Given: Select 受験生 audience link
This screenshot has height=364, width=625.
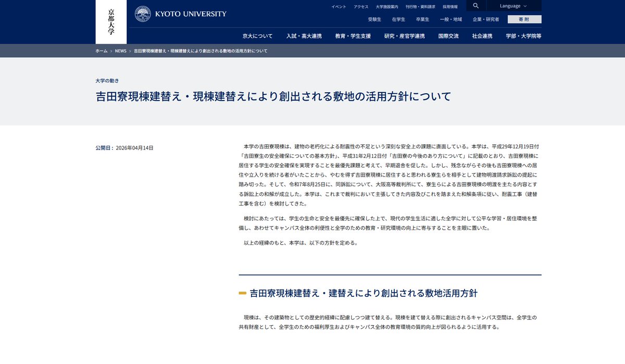Looking at the screenshot, I should click(x=374, y=19).
